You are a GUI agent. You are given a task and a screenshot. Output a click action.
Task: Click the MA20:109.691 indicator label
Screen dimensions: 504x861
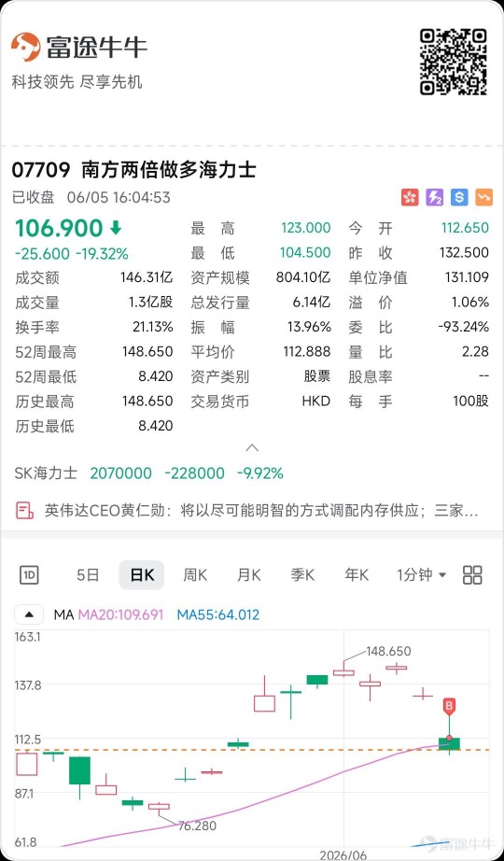[x=120, y=614]
